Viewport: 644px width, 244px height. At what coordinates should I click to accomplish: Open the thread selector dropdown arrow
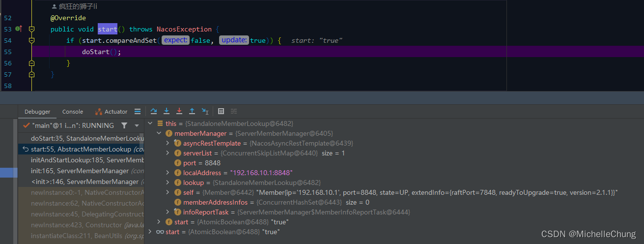(137, 126)
